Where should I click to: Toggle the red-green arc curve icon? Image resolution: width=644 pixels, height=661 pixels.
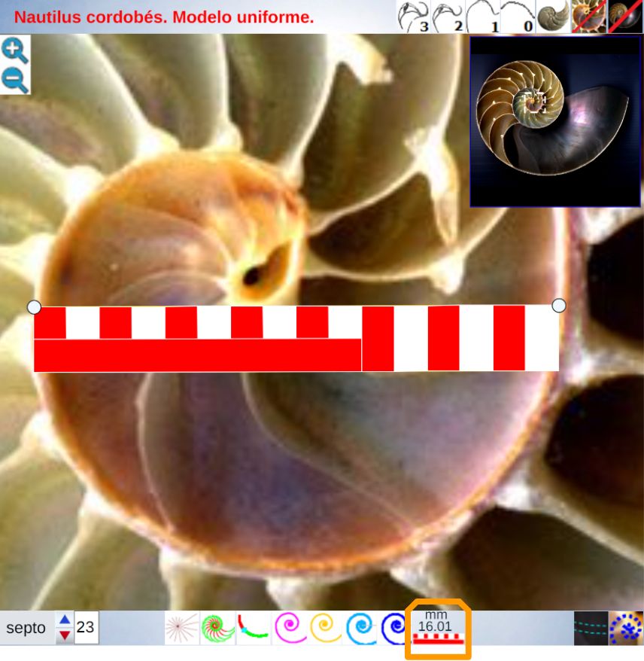[x=253, y=628]
